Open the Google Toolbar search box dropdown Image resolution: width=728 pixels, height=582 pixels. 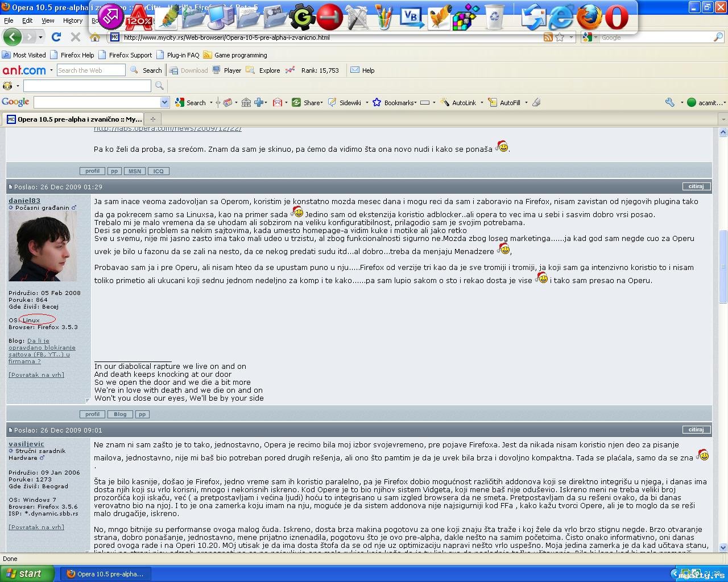164,102
